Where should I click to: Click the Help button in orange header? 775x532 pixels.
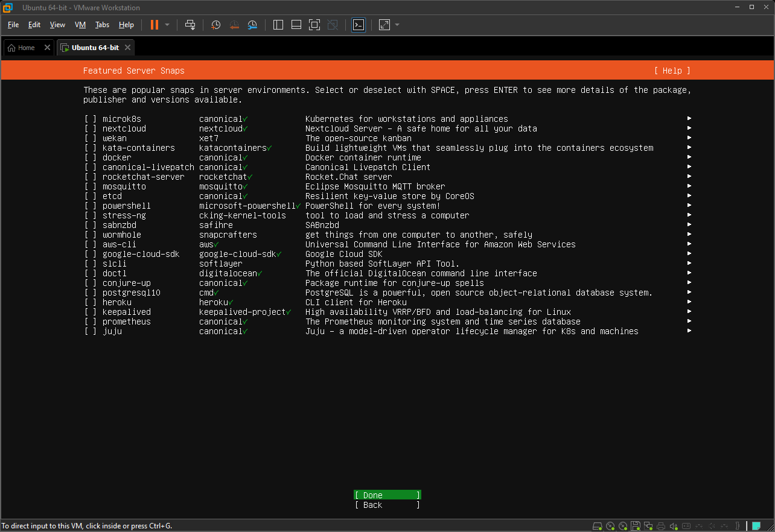672,71
